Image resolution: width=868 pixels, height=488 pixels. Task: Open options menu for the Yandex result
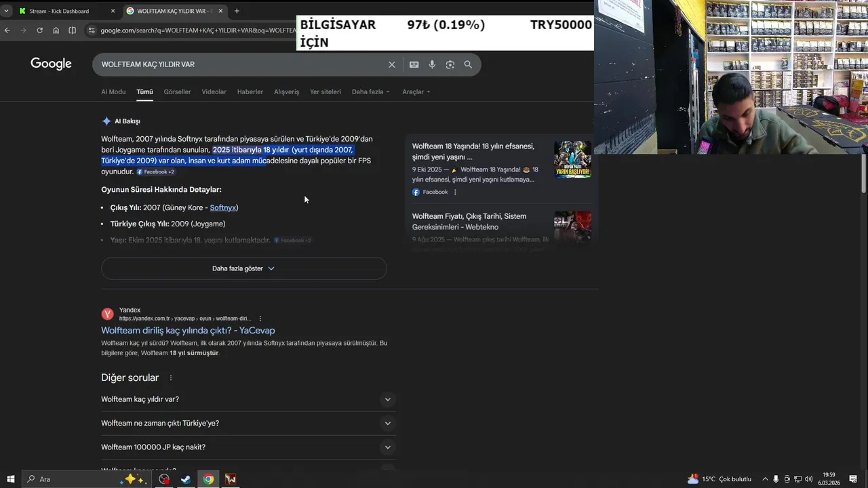coord(260,319)
